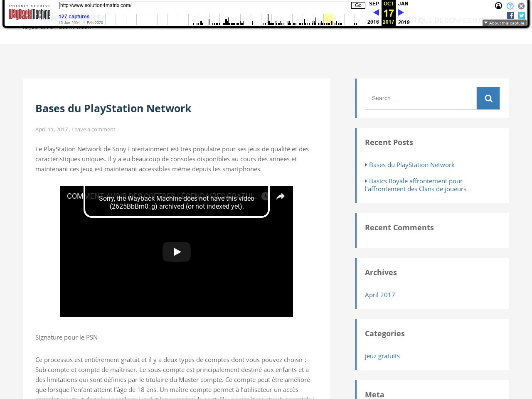Click the video share arrow icon
Screen dimensions: 532x399
pyautogui.click(x=281, y=196)
